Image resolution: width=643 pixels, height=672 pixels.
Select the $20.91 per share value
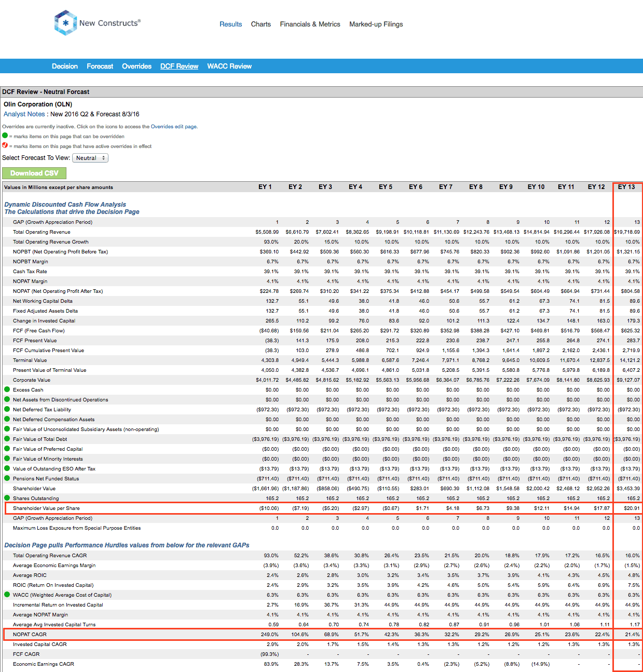(632, 508)
